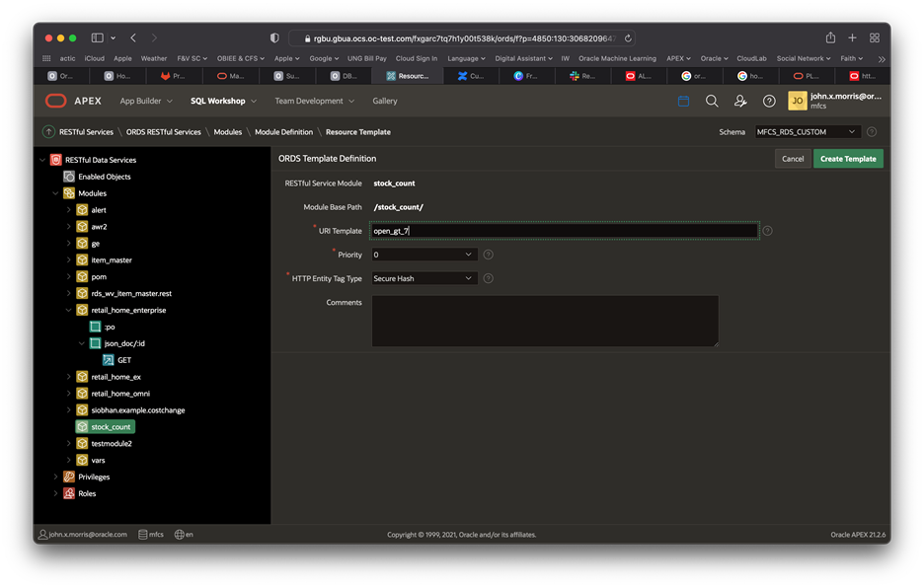Open the Priority dropdown
Image resolution: width=924 pixels, height=588 pixels.
pyautogui.click(x=423, y=254)
